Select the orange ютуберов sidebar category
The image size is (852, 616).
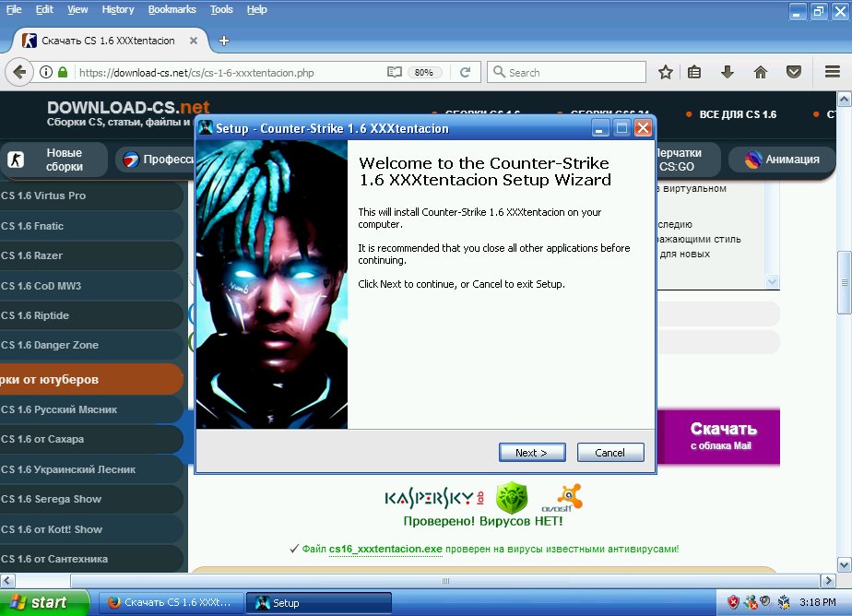[x=91, y=379]
